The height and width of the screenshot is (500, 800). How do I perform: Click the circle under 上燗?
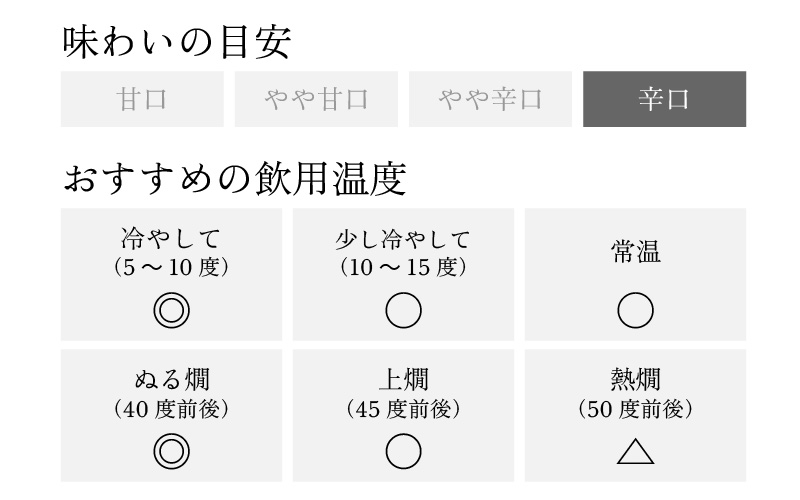point(403,451)
